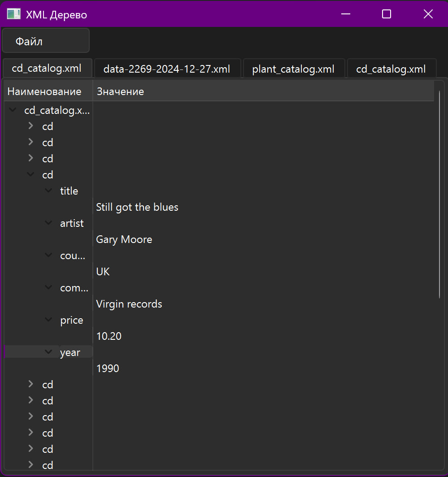Select the Virgin records value

click(129, 304)
